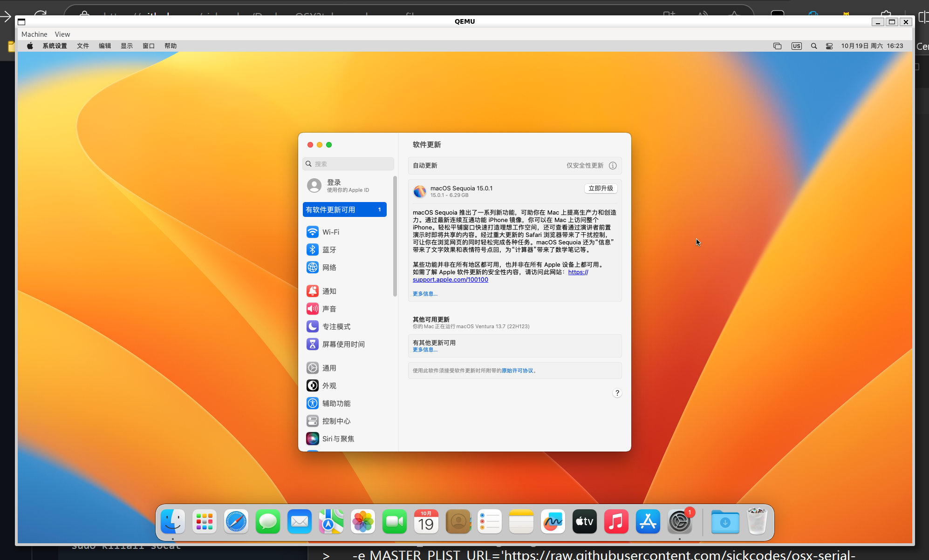Open Wi-Fi settings in sidebar
The height and width of the screenshot is (560, 929).
[x=345, y=232]
